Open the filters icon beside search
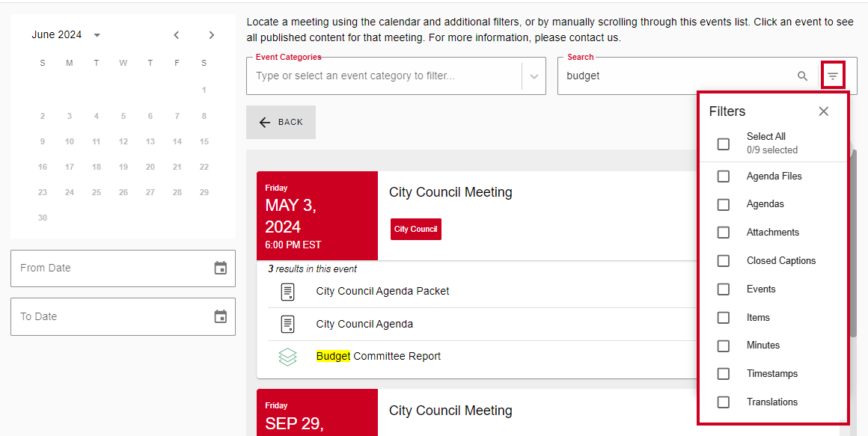This screenshot has width=868, height=436. [x=833, y=76]
